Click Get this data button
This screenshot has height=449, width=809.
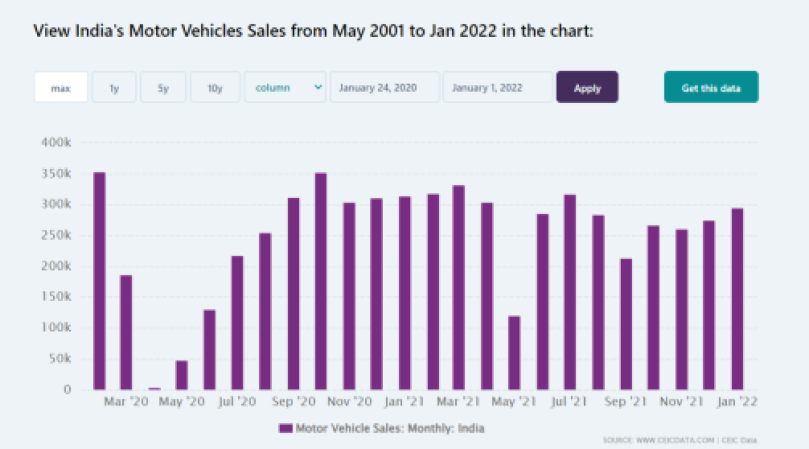pyautogui.click(x=711, y=87)
